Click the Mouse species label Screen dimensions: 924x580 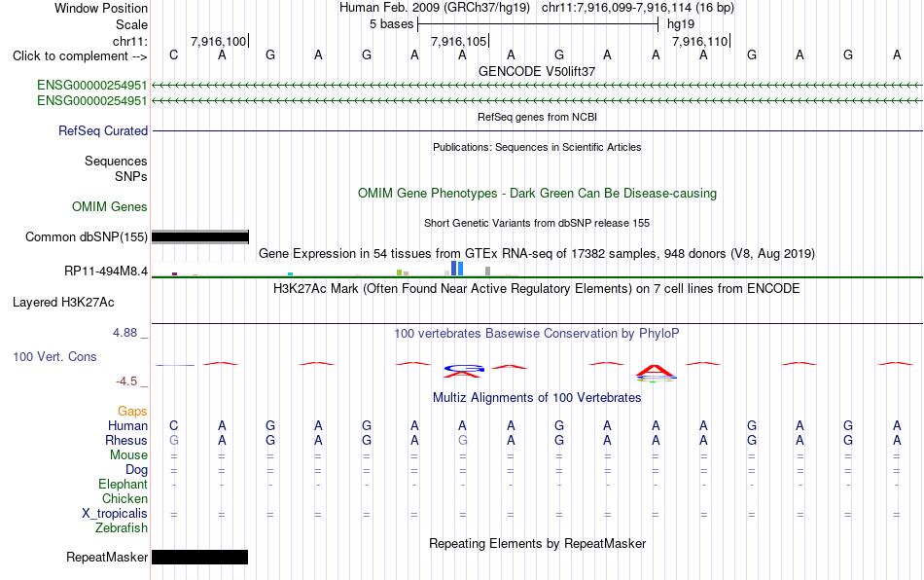click(x=128, y=455)
